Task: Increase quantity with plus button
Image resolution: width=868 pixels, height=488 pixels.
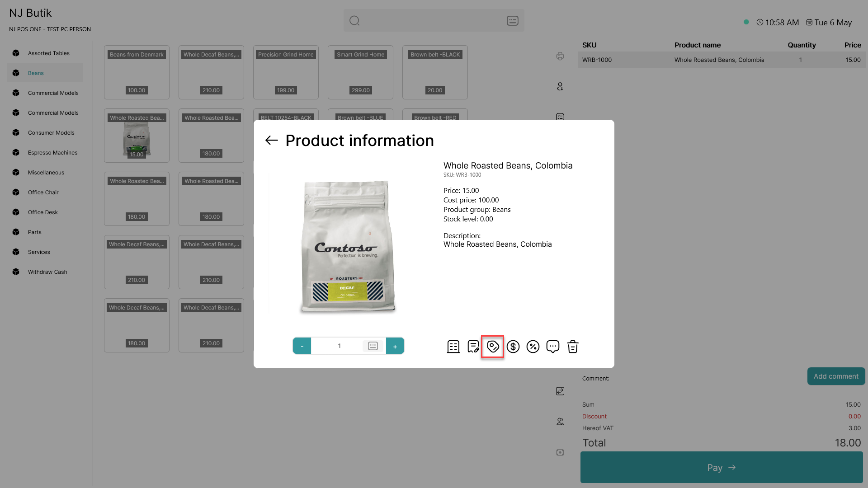Action: pyautogui.click(x=395, y=346)
